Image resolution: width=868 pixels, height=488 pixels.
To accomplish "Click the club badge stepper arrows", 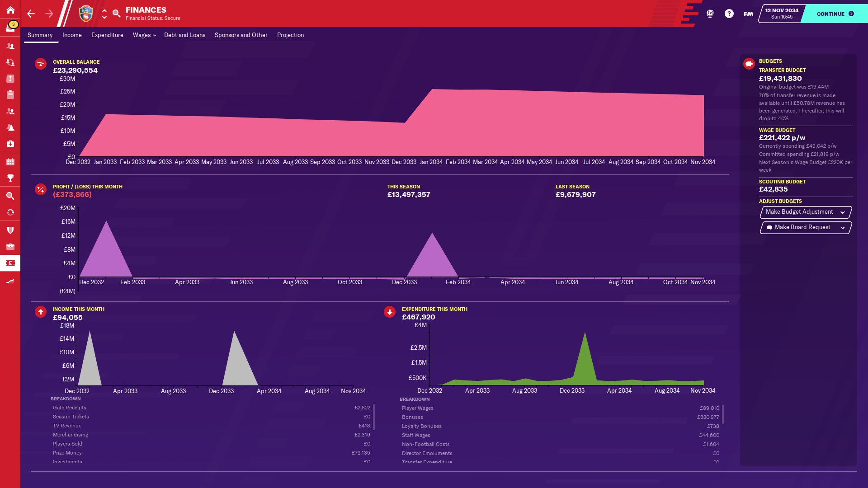I will pyautogui.click(x=104, y=14).
